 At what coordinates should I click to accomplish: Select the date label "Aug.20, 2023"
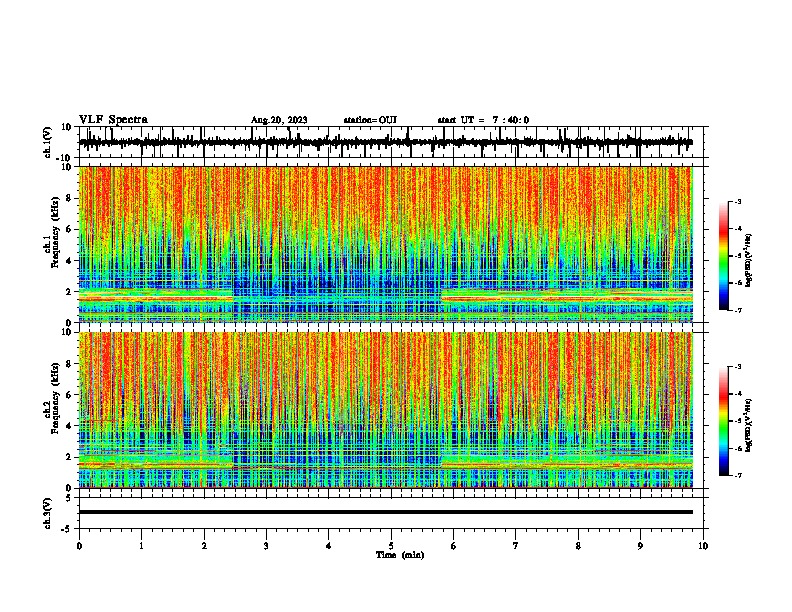[279, 120]
